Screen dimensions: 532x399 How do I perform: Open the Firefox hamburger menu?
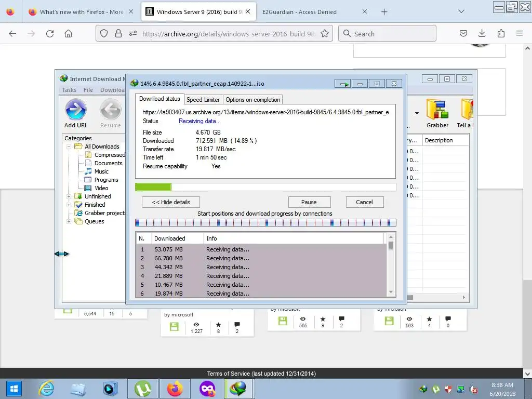(x=519, y=34)
